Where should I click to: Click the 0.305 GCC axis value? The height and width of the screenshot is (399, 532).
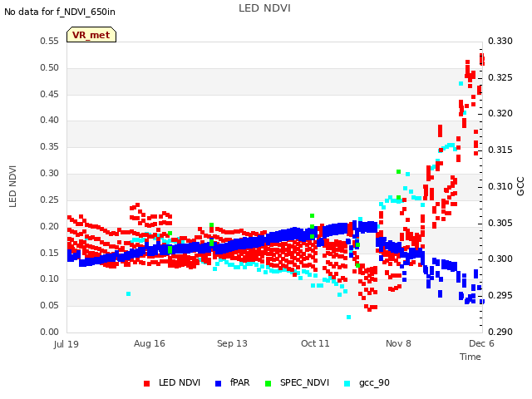tap(500, 223)
